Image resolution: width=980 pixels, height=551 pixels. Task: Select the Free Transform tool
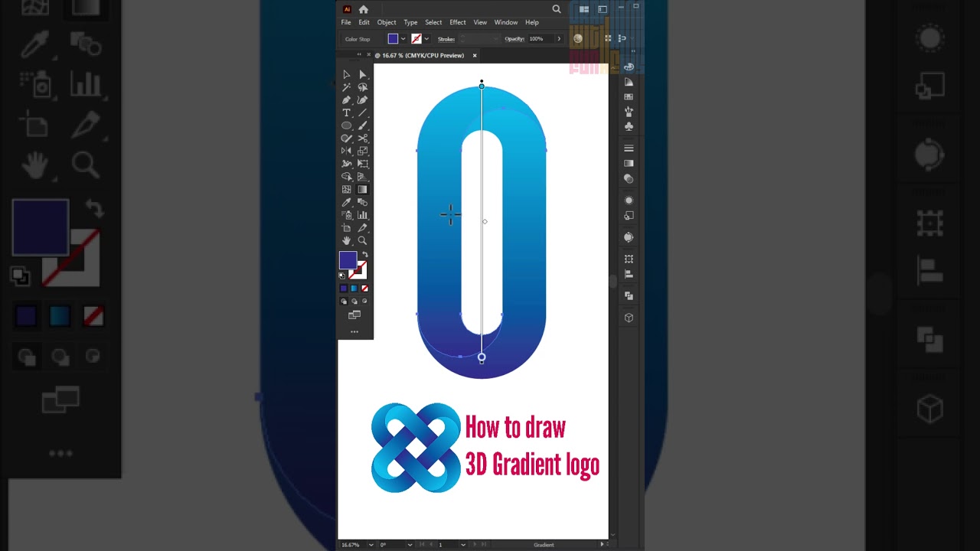click(362, 164)
